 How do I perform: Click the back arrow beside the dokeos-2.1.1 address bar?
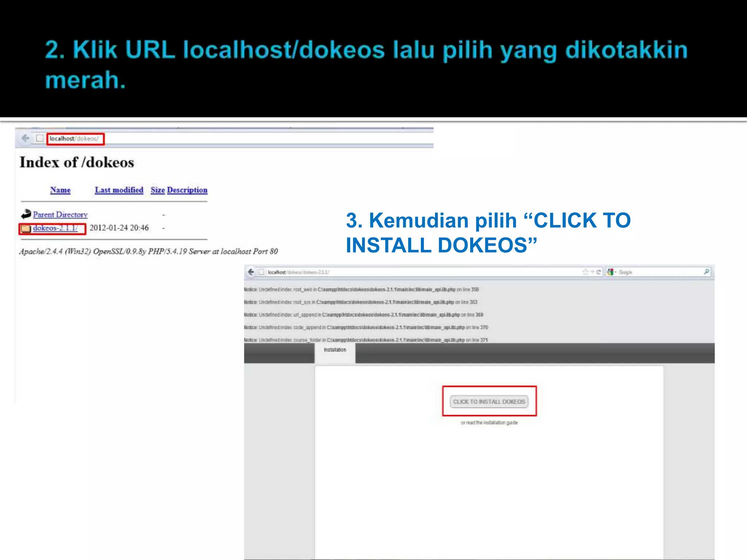251,272
